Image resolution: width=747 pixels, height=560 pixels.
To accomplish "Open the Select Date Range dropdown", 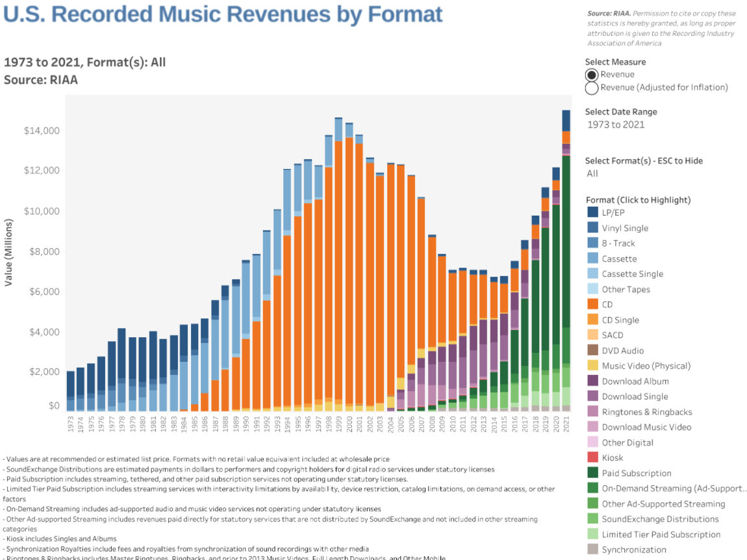I will (x=616, y=125).
